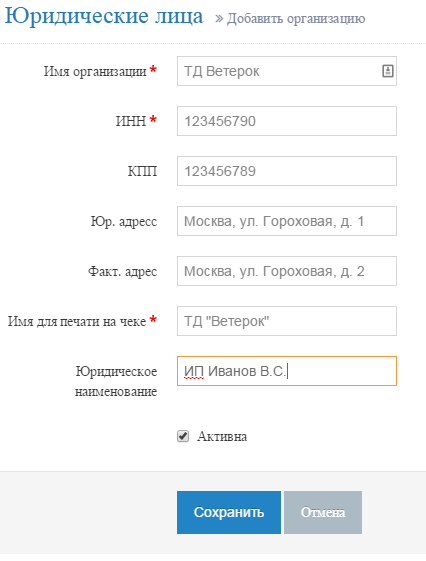The image size is (426, 561).
Task: Focus the Факт. адрес input field
Action: point(287,271)
